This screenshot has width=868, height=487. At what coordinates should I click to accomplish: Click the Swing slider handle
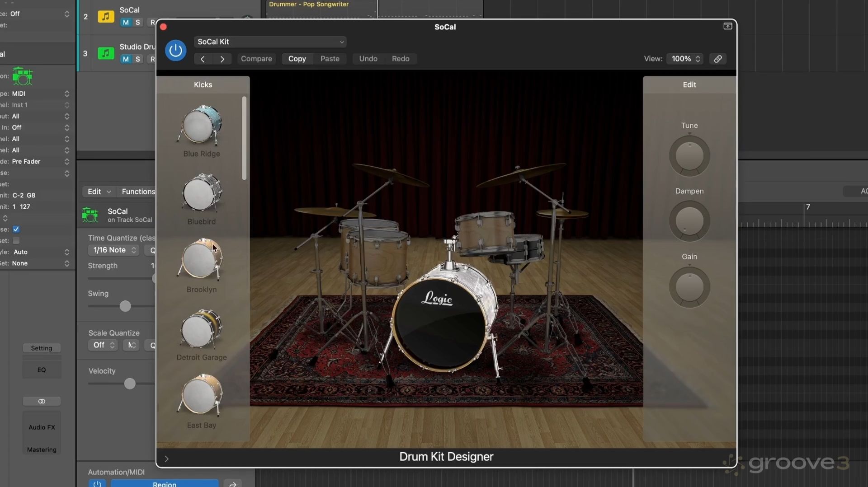[125, 306]
